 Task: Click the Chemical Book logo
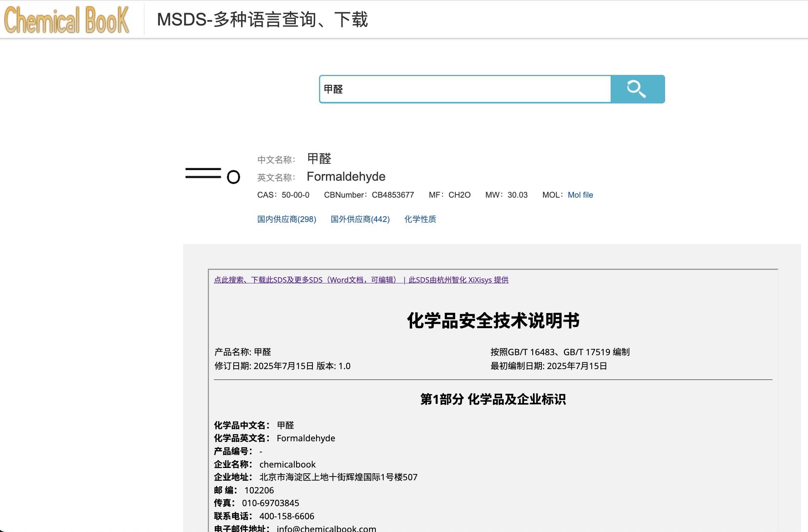66,20
